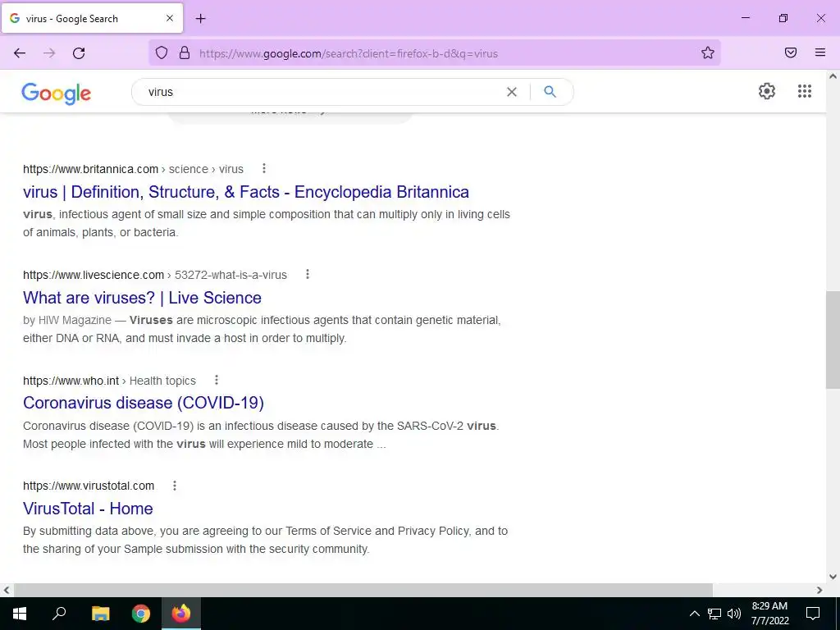Click the livescience.com URL breadcrumb
This screenshot has height=630, width=840.
(155, 275)
